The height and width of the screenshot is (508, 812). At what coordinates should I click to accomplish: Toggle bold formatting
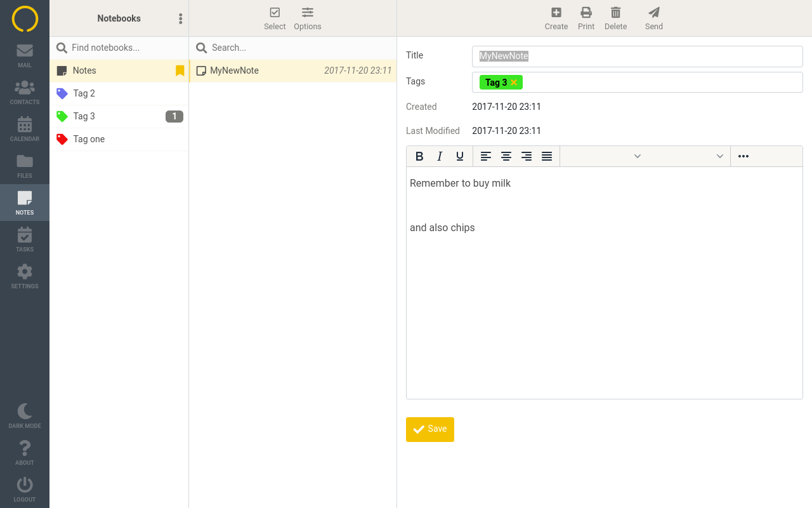419,156
